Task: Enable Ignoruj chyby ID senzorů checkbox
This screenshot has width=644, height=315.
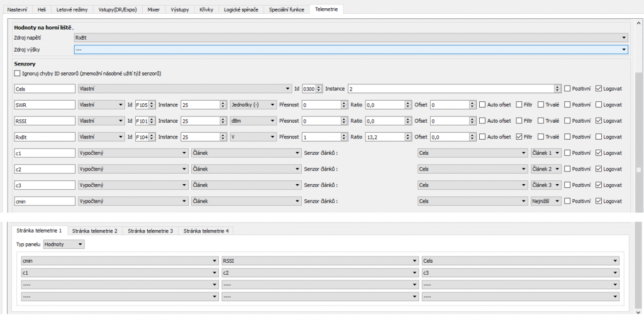Action: click(17, 74)
